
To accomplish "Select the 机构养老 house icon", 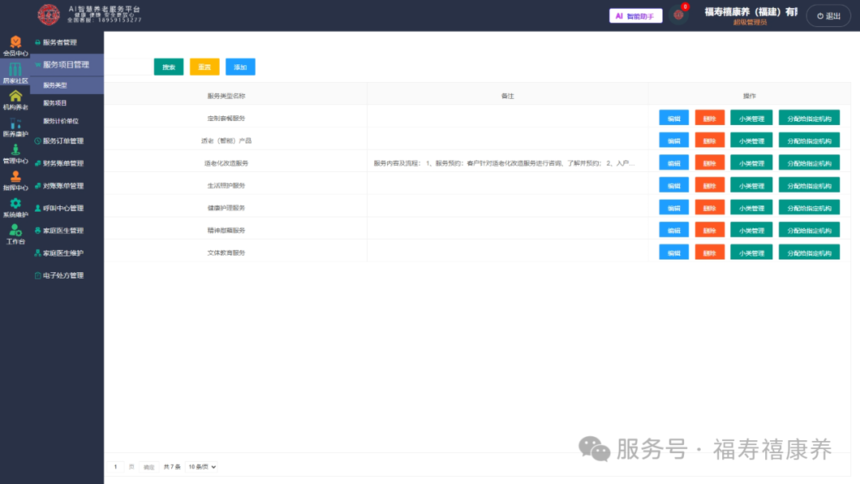I will click(15, 100).
